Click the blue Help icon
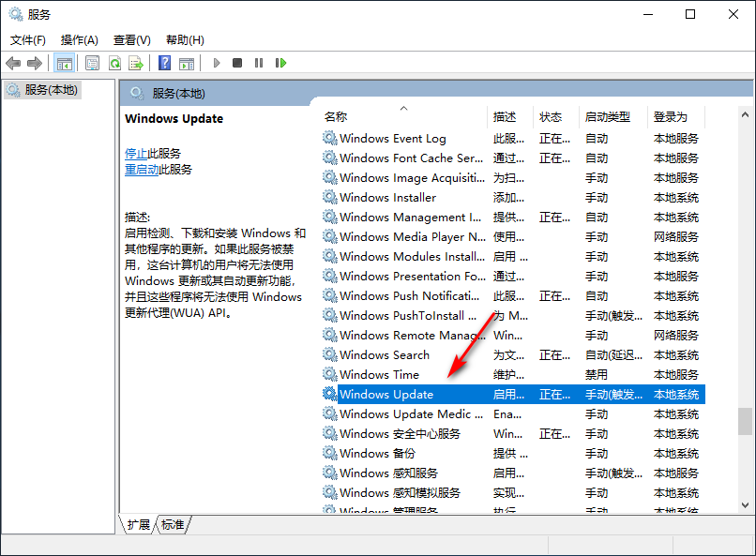Image resolution: width=756 pixels, height=556 pixels. pos(163,63)
